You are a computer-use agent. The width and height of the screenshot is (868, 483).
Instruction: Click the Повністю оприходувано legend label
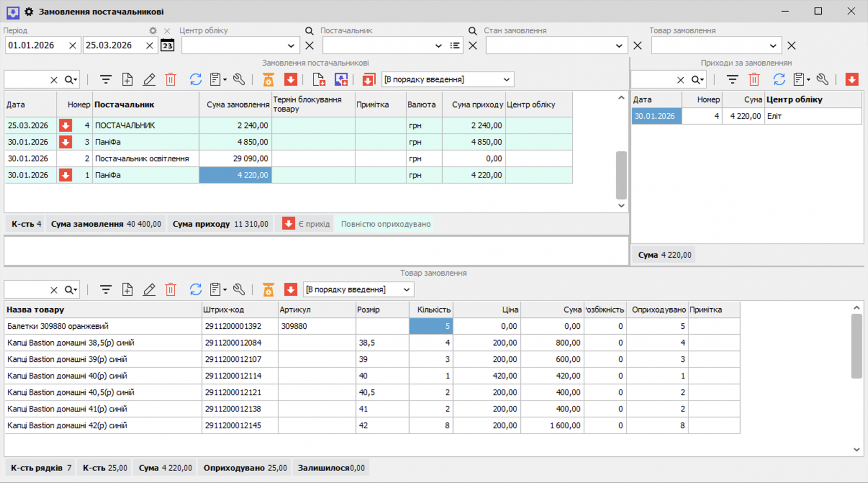pyautogui.click(x=386, y=224)
